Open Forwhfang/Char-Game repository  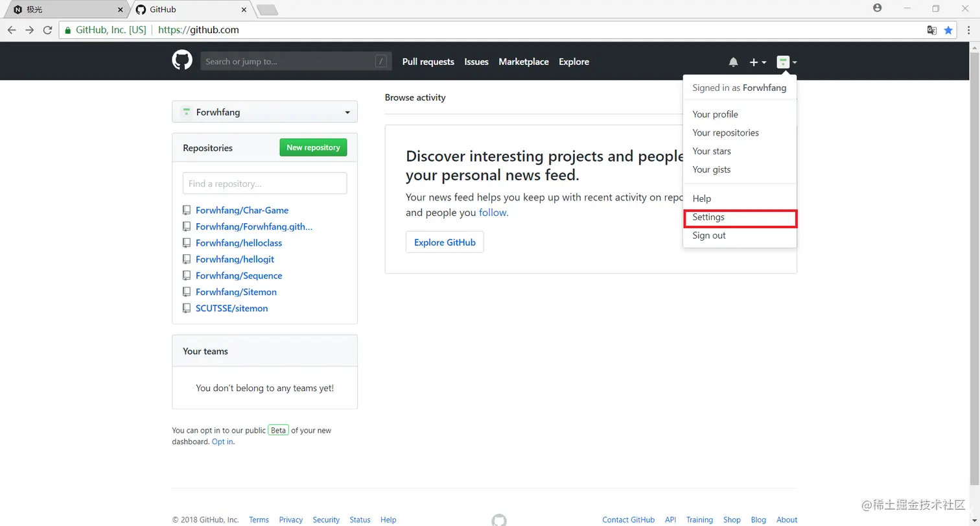click(x=242, y=210)
